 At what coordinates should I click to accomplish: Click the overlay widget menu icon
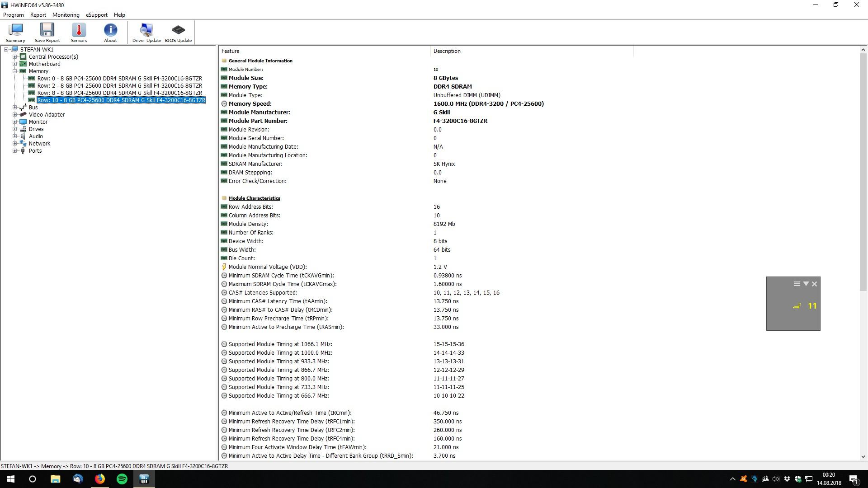point(797,284)
